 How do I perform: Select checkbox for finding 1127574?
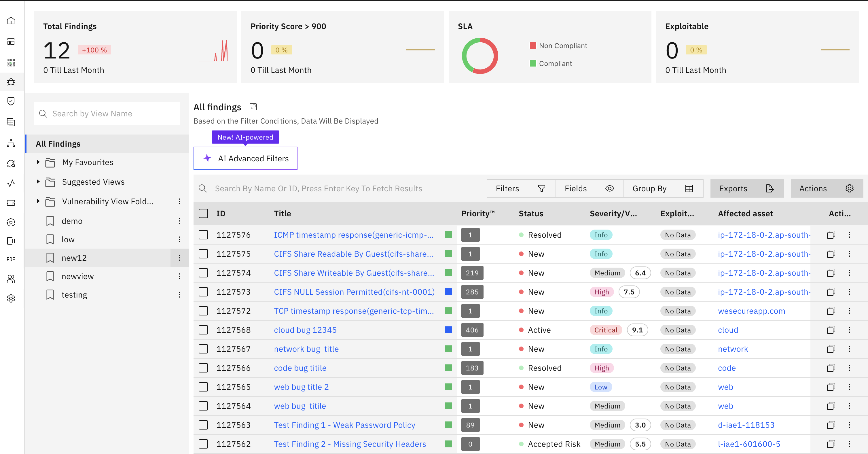tap(203, 273)
